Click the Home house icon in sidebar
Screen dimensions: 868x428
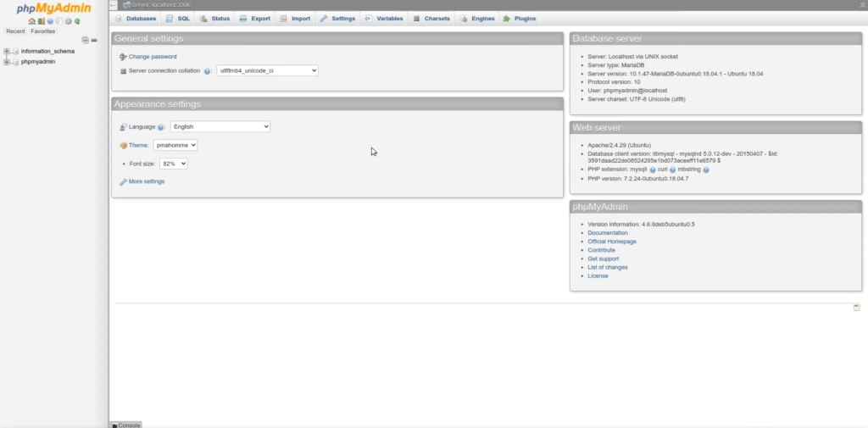32,21
